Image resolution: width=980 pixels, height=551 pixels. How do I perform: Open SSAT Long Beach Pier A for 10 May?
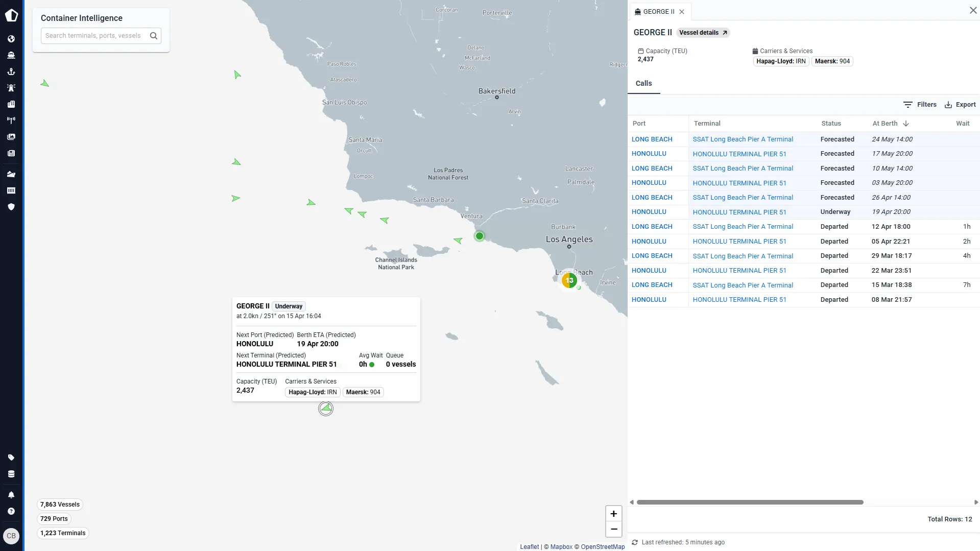click(x=743, y=169)
